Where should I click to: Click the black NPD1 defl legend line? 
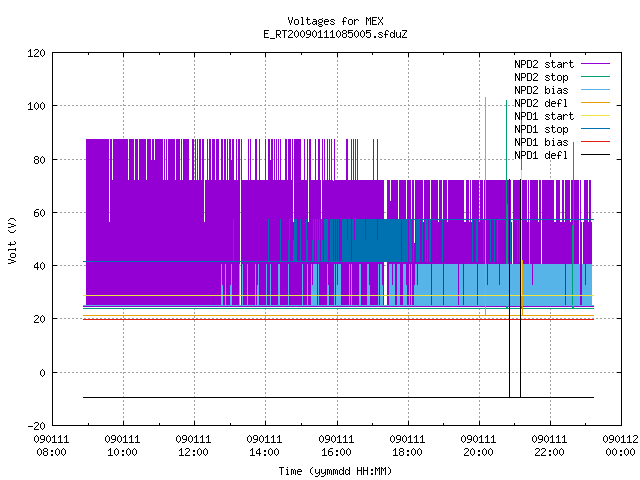(x=595, y=155)
